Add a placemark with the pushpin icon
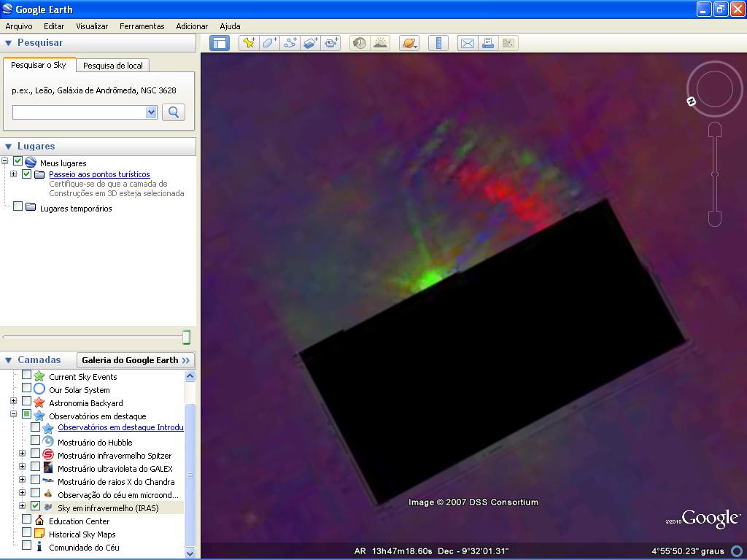The width and height of the screenshot is (747, 560). coord(248,43)
